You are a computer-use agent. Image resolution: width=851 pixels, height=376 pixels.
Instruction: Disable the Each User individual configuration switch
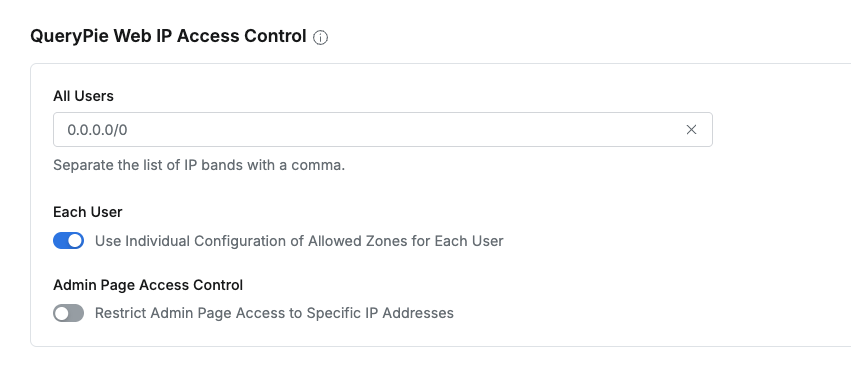(68, 240)
